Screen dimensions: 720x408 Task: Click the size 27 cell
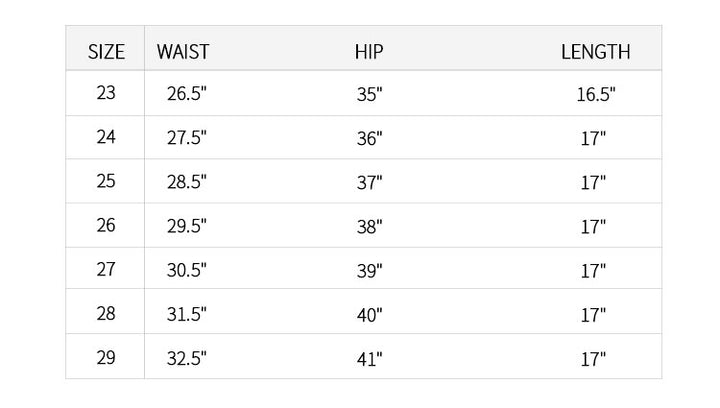106,269
